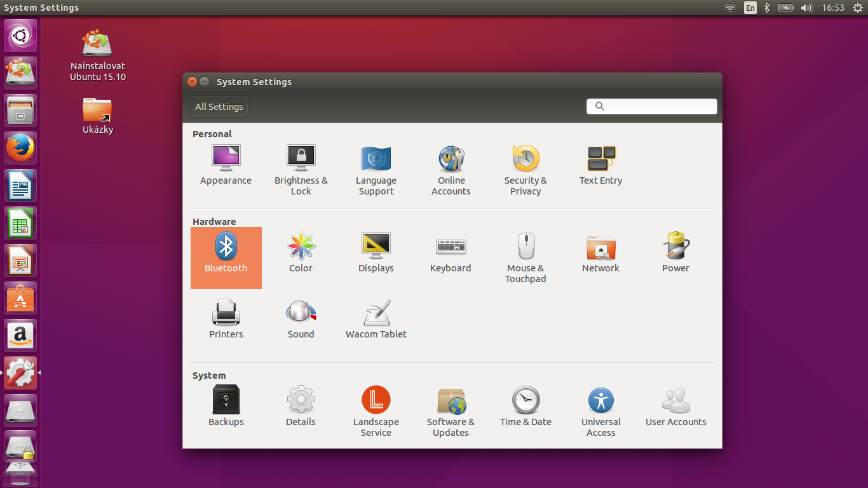
Task: Minimize the System Settings window
Action: click(205, 81)
